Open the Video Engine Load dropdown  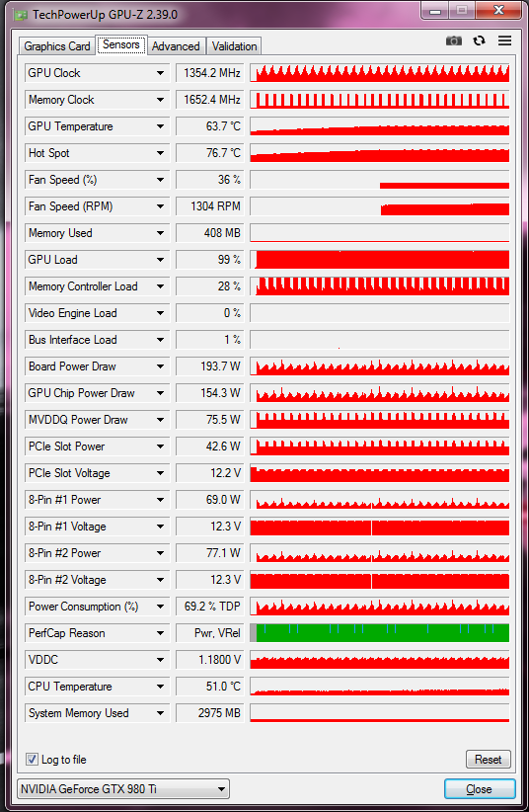point(161,313)
